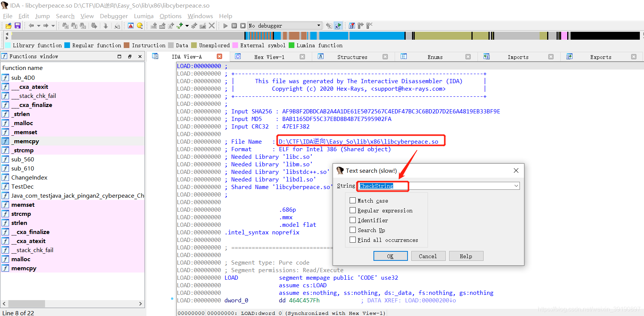The image size is (644, 316).
Task: Click the Functions list horizontal scrollbar thumb
Action: (x=26, y=304)
